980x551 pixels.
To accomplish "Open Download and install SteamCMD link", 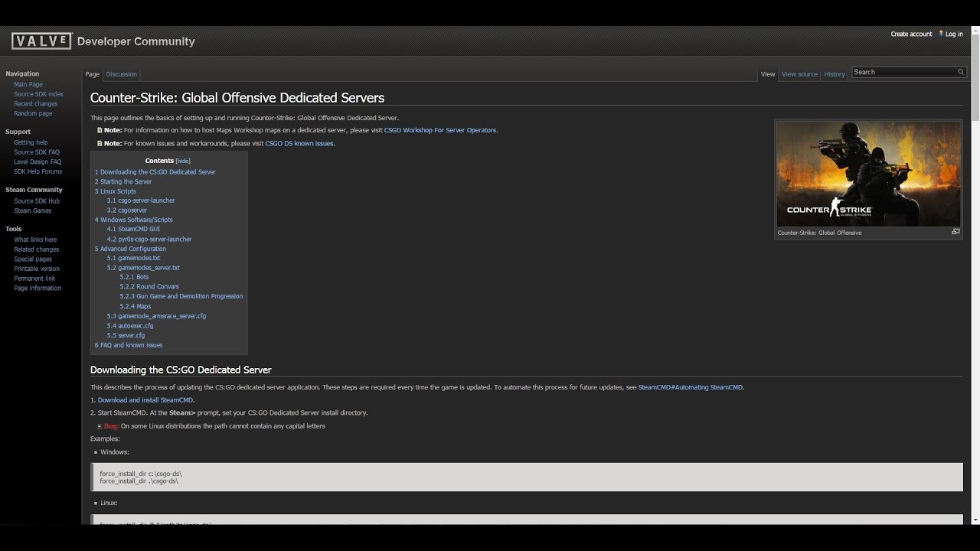I will [145, 400].
